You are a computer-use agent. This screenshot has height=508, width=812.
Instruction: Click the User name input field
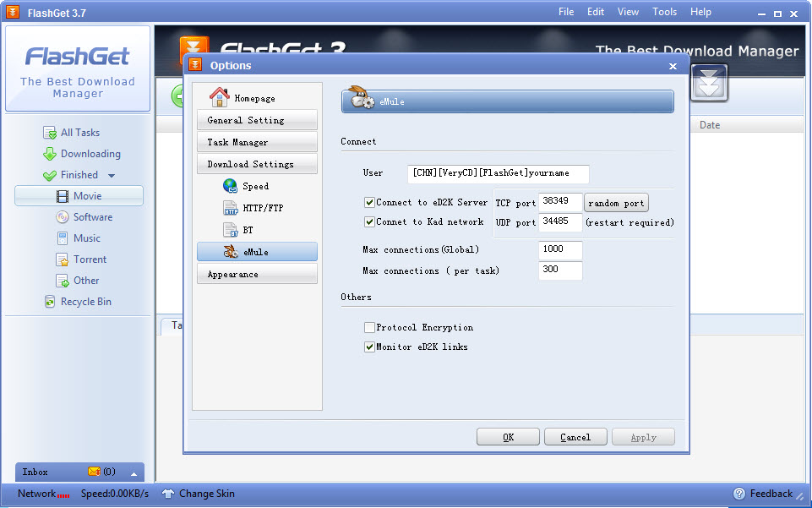tap(499, 173)
